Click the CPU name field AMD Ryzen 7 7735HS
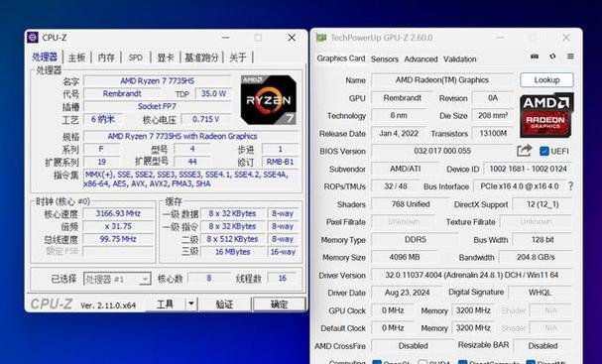Viewport: 602px width, 364px height. pyautogui.click(x=158, y=81)
